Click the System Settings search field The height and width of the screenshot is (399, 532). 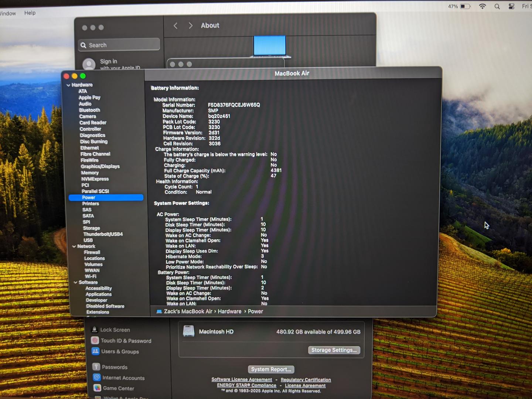(x=119, y=45)
